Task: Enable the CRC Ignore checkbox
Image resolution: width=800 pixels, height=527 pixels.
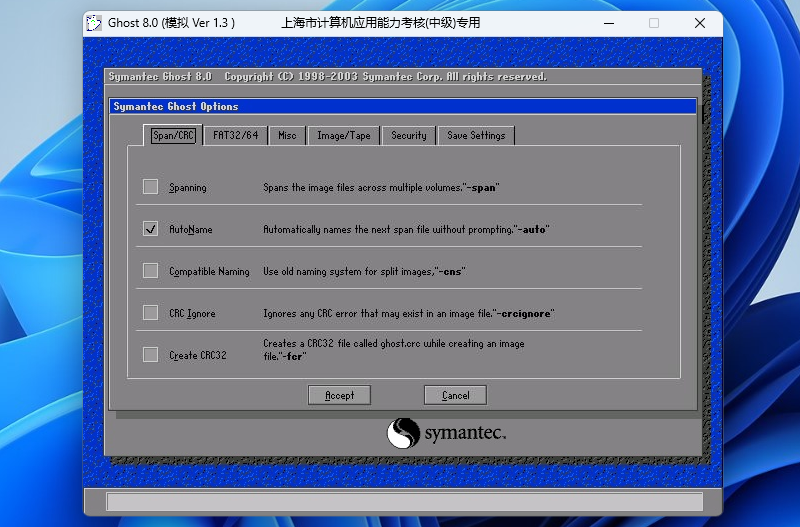Action: pos(151,313)
